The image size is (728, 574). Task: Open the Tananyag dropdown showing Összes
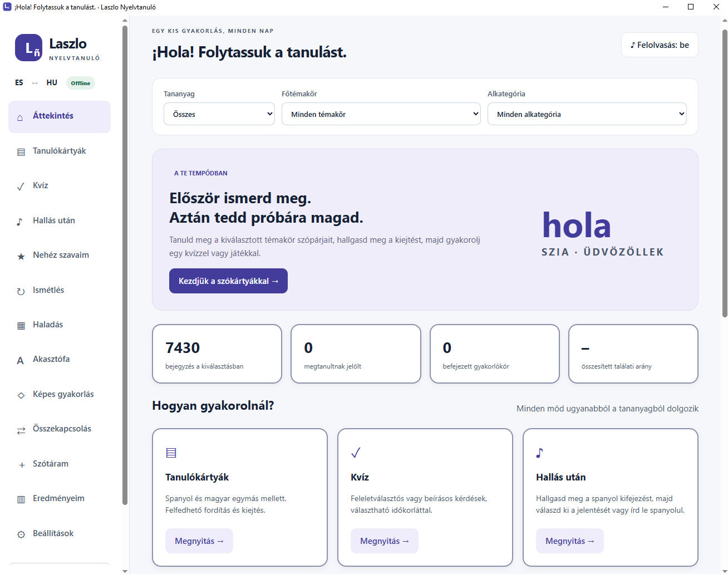tap(219, 114)
